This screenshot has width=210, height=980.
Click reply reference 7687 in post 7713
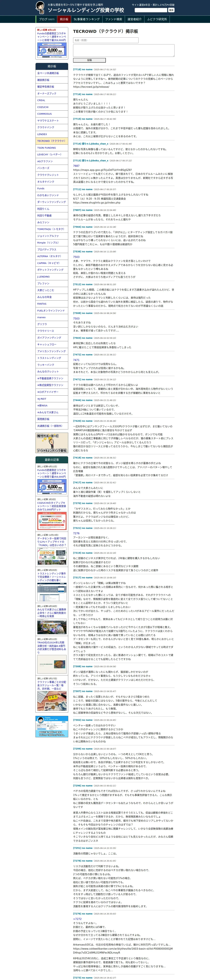(76, 166)
